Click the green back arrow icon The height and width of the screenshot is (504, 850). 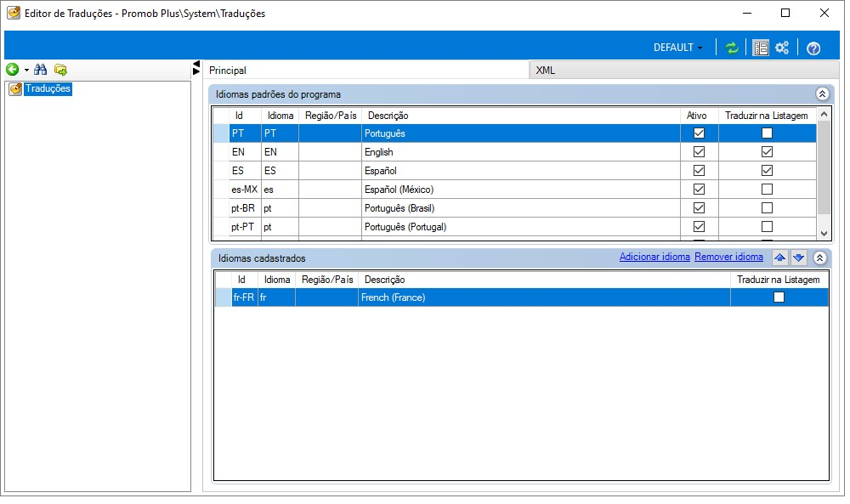coord(13,70)
